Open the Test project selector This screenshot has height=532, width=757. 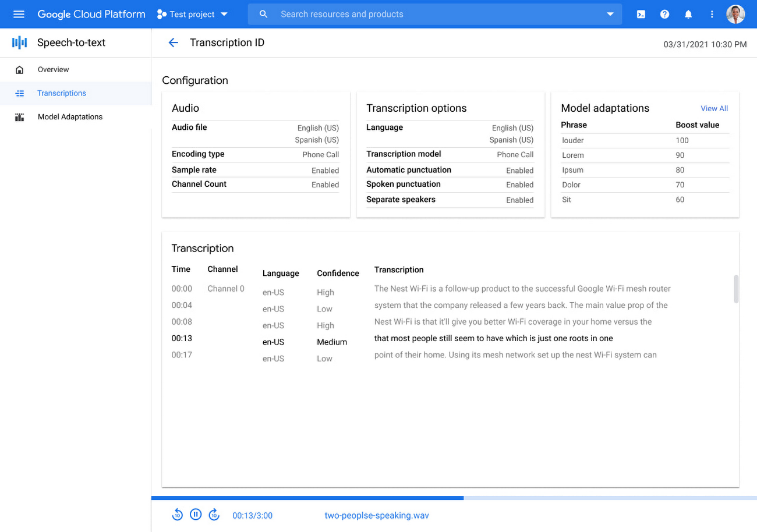pyautogui.click(x=192, y=14)
